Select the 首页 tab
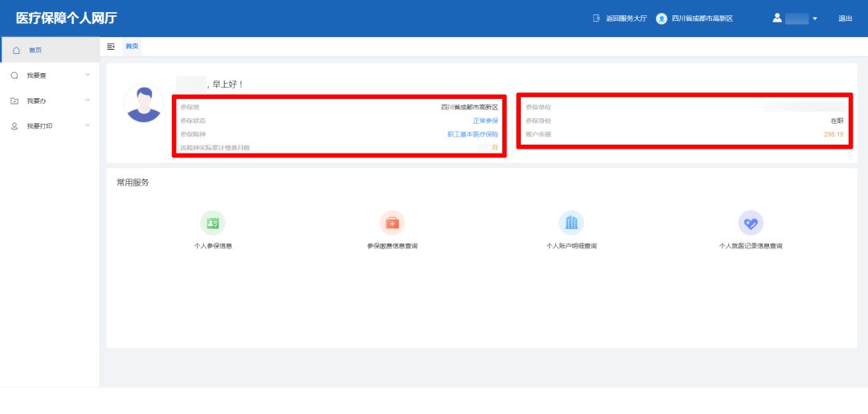Viewport: 868px width, 414px height. [x=132, y=47]
